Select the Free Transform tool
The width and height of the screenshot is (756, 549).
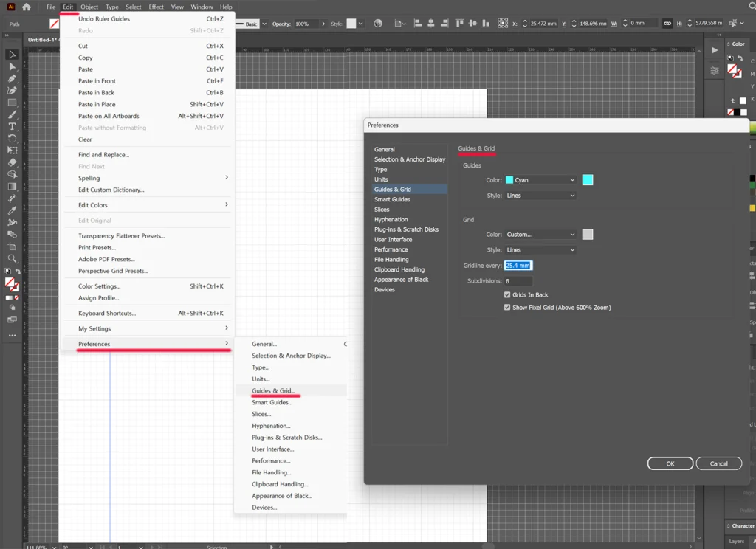point(12,151)
